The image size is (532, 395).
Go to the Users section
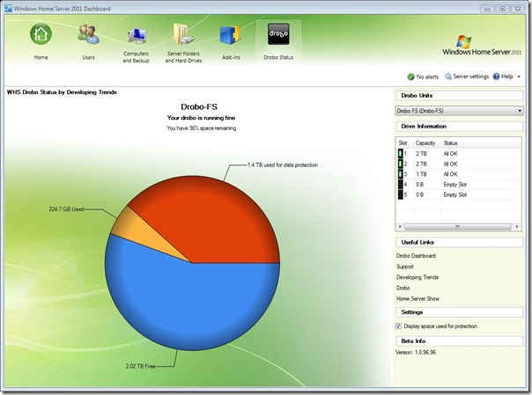point(88,37)
